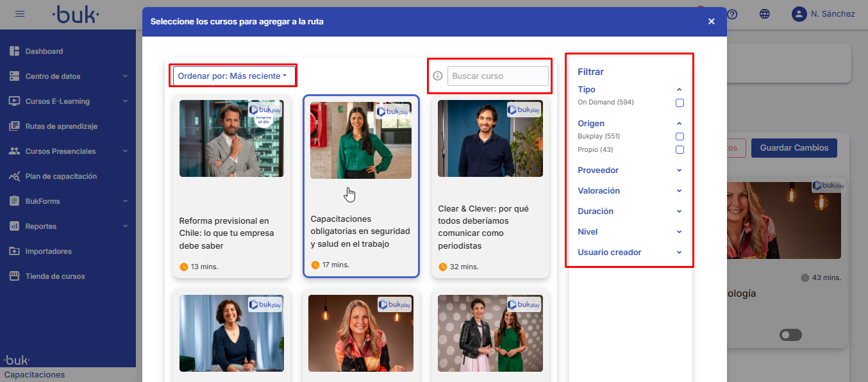This screenshot has height=382, width=868.
Task: Click the Tienda de cursos icon
Action: [x=14, y=276]
